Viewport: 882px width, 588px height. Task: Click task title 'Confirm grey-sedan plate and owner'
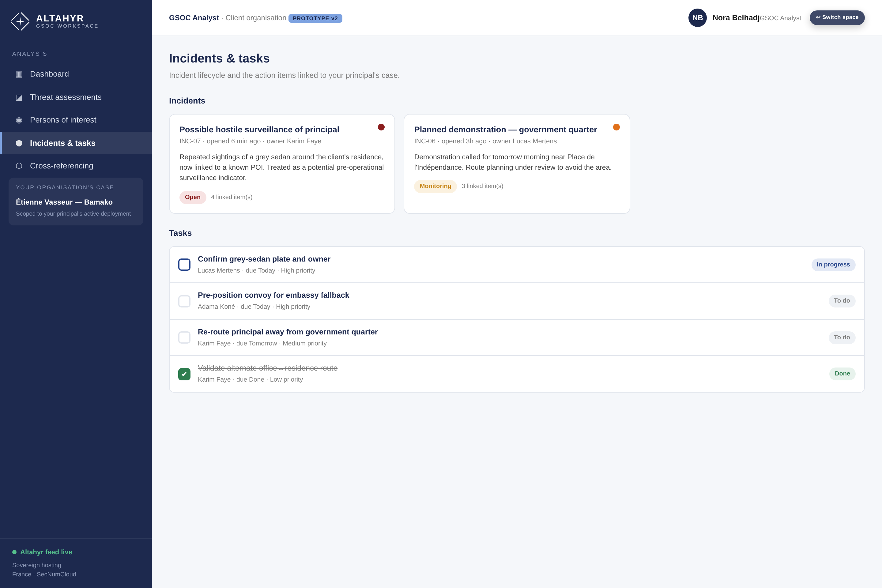264,259
